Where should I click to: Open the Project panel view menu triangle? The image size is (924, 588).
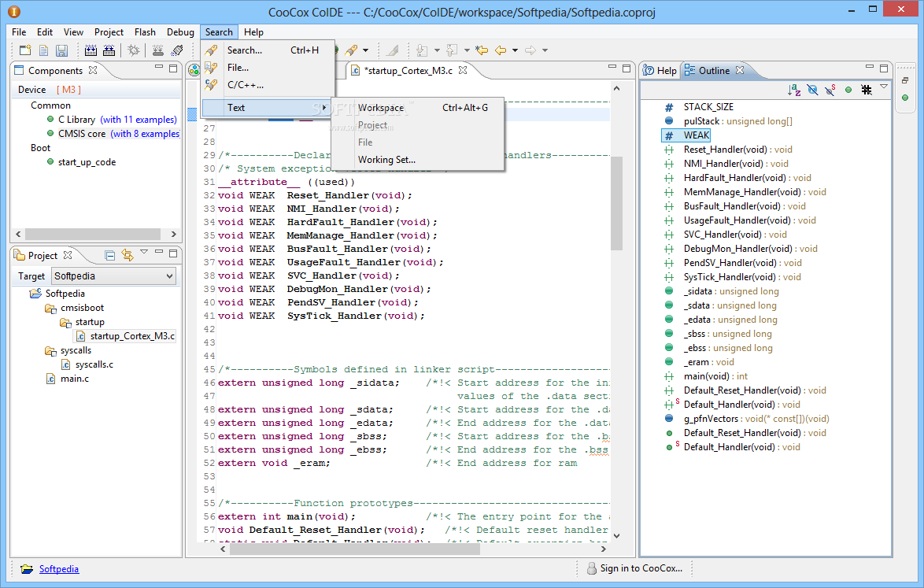[x=144, y=252]
